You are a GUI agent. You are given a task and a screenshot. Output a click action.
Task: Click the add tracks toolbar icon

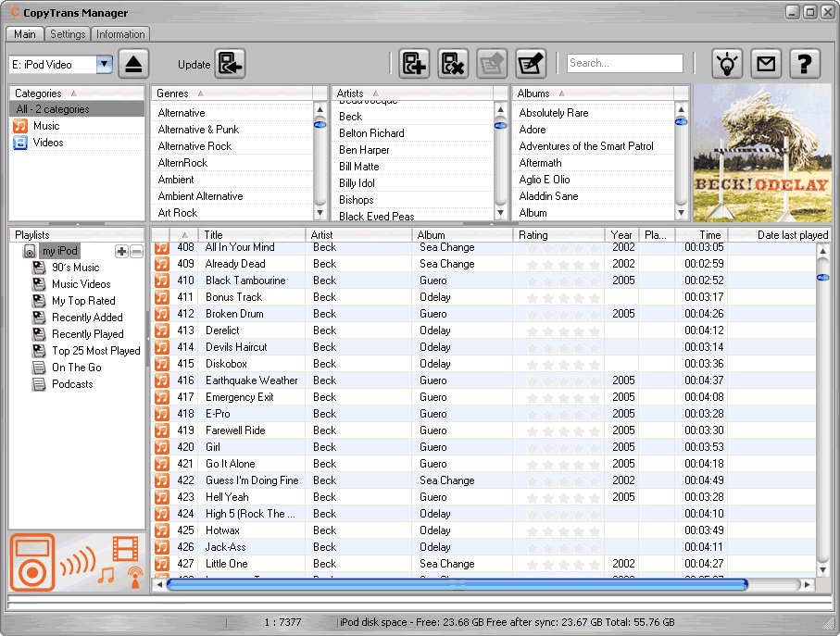click(414, 64)
